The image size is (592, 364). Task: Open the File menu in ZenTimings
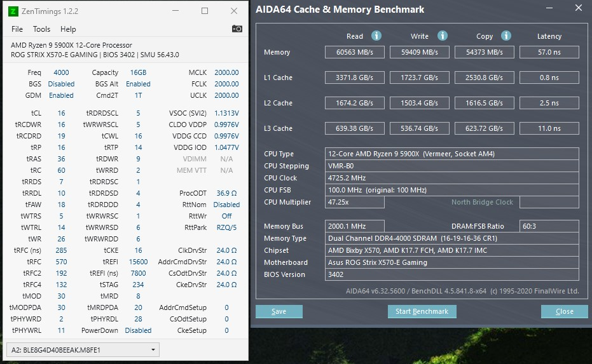pyautogui.click(x=17, y=29)
